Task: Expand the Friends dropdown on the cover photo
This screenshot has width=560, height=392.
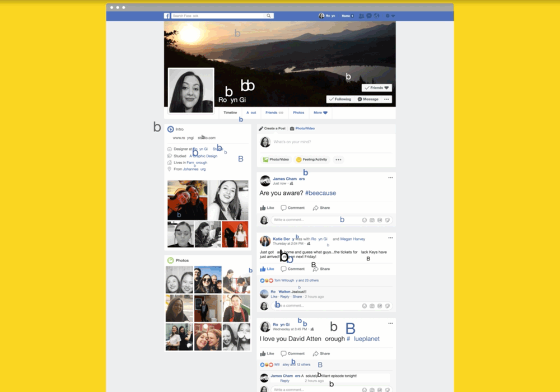Action: [x=377, y=88]
